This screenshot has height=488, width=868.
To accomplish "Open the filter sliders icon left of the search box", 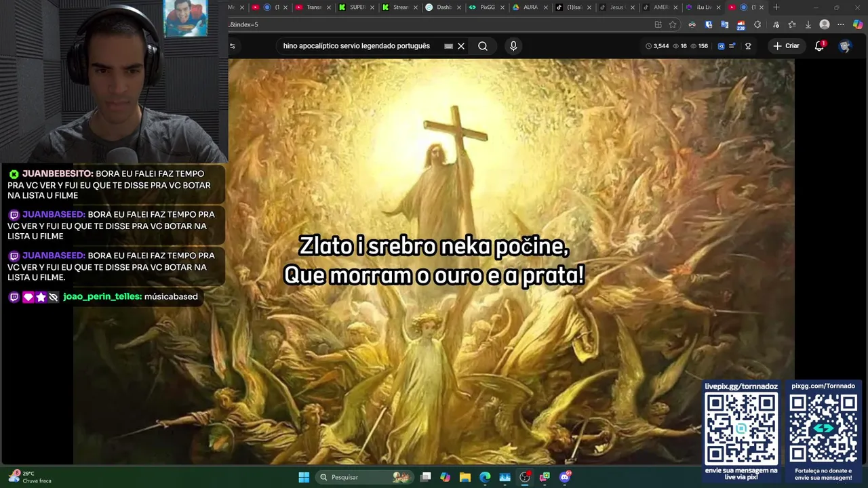I will (233, 46).
